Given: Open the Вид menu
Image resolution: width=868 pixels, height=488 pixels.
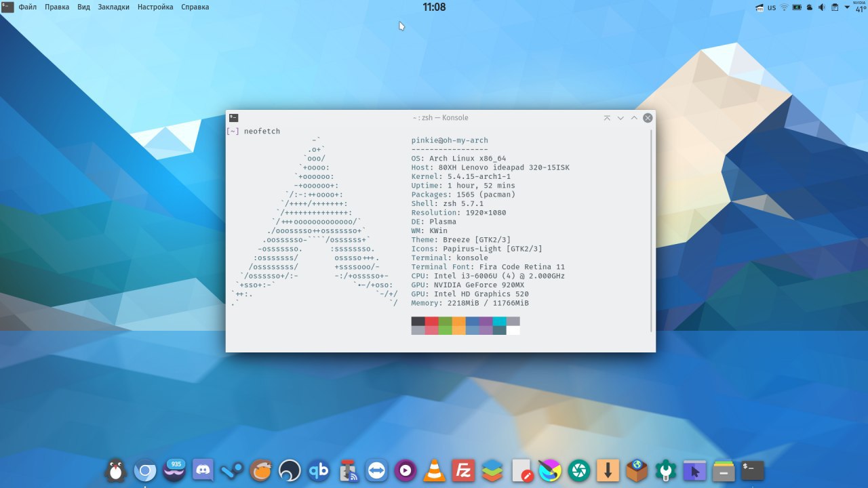Looking at the screenshot, I should pyautogui.click(x=83, y=7).
